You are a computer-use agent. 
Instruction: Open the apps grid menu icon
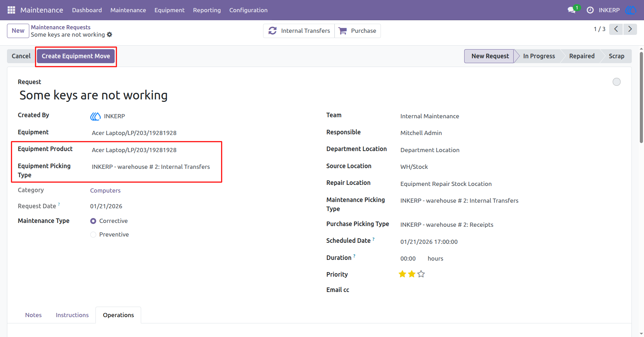tap(11, 10)
